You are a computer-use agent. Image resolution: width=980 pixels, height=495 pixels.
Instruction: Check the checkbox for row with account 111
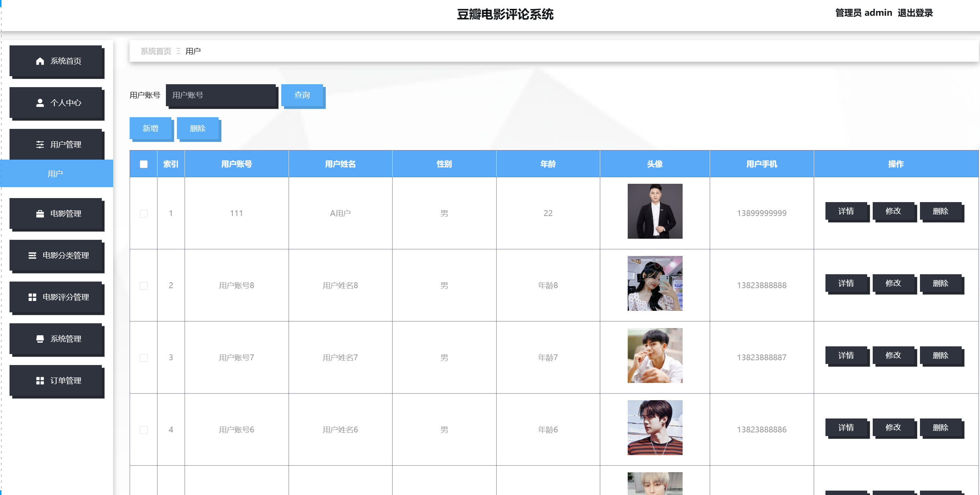click(144, 213)
